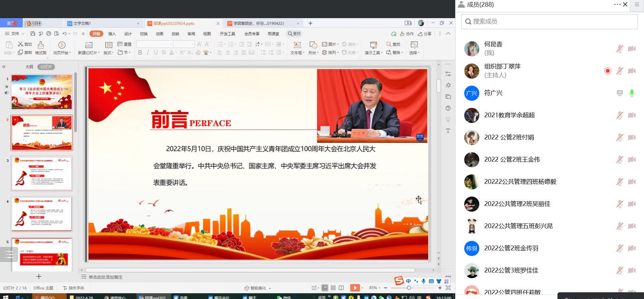The image size is (644, 299).
Task: Switch to the 动画 ribbon tab
Action: [160, 34]
